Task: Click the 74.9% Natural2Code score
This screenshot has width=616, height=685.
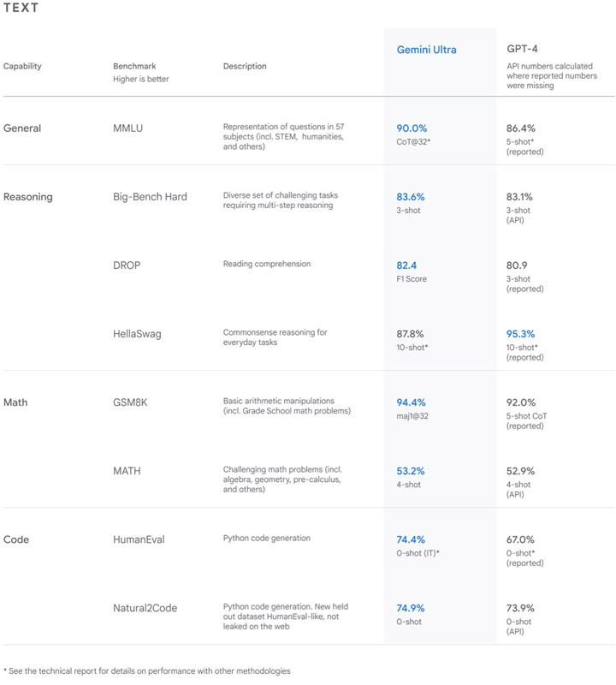Action: (x=411, y=609)
